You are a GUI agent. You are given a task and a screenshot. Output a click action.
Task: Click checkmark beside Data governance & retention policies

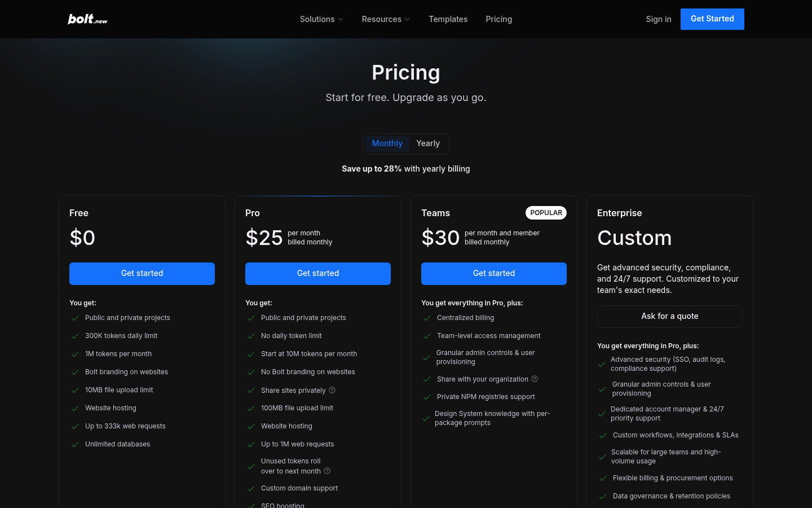pyautogui.click(x=603, y=496)
